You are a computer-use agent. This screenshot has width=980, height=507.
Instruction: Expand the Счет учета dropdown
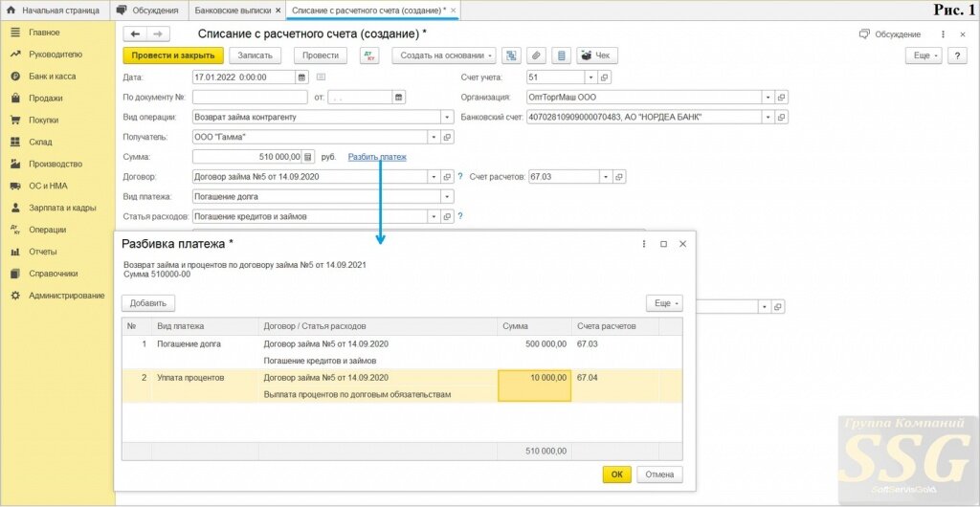(x=591, y=77)
